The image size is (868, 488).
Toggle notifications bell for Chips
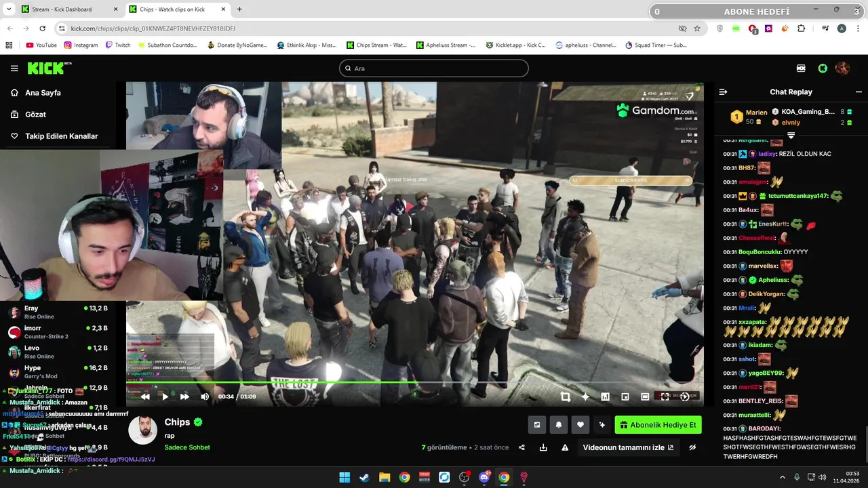click(559, 425)
